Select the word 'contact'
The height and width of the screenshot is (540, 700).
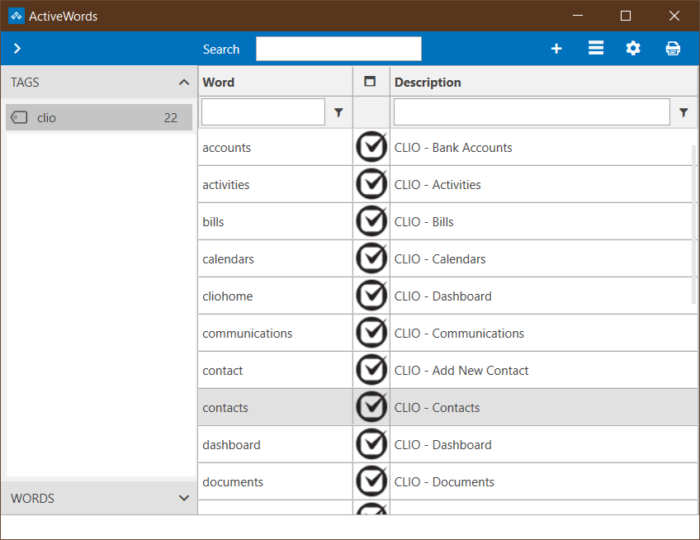tap(222, 370)
